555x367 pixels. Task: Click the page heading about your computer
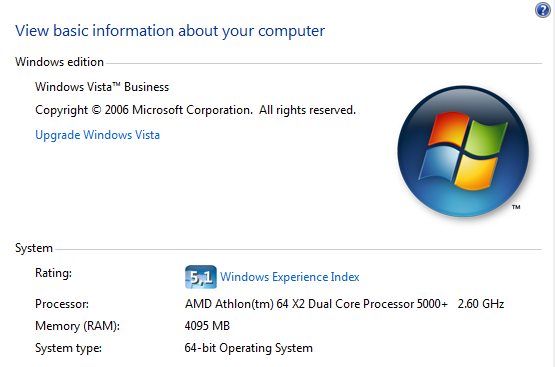coord(170,31)
